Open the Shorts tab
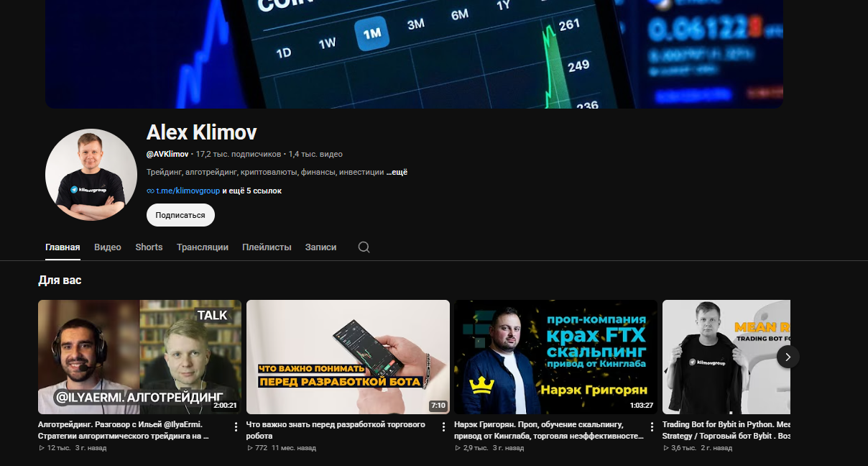This screenshot has width=868, height=466. 149,247
